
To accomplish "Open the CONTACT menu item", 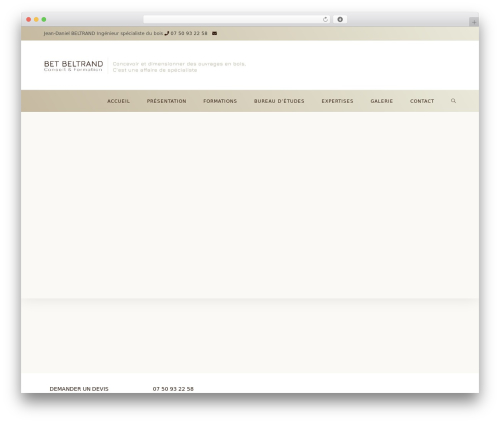I will (x=422, y=101).
